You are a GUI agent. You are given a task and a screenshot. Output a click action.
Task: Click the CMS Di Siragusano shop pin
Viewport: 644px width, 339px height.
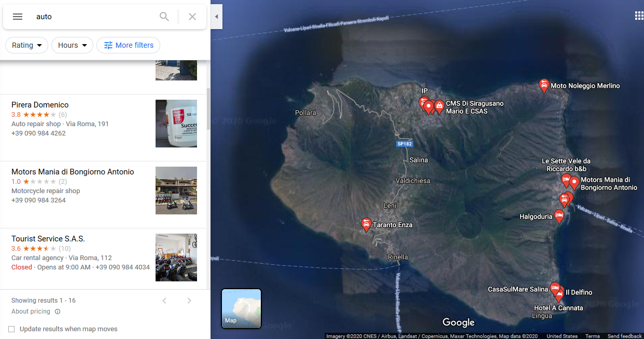pos(439,107)
